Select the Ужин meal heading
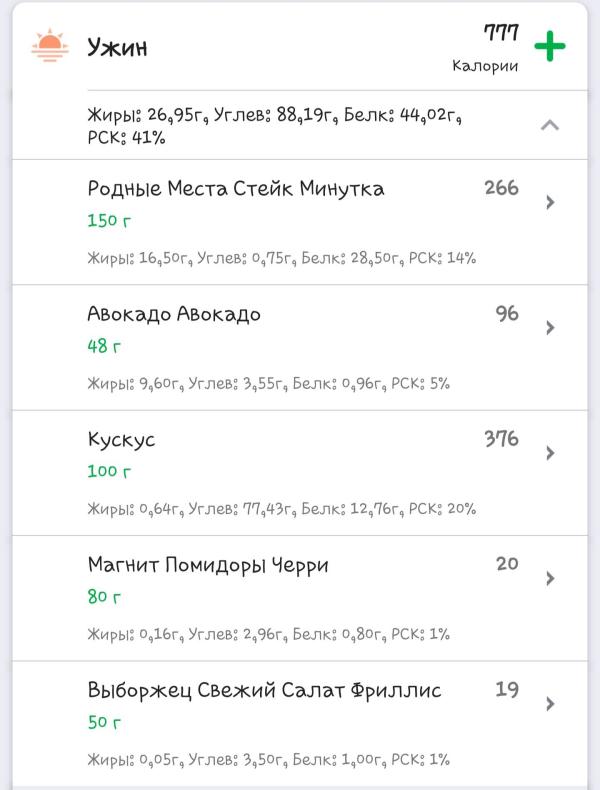 tap(117, 47)
